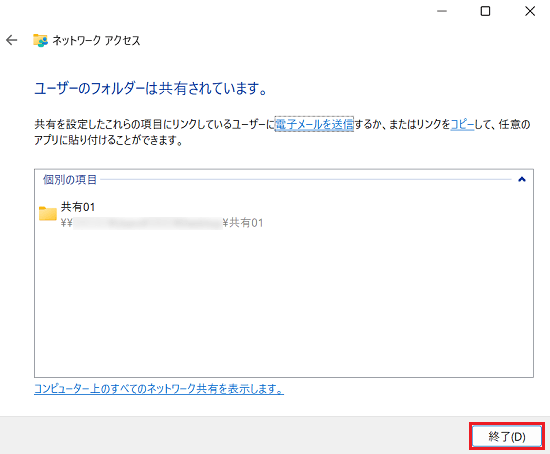Click the Network Access folder icon
This screenshot has width=550, height=454.
tap(40, 40)
